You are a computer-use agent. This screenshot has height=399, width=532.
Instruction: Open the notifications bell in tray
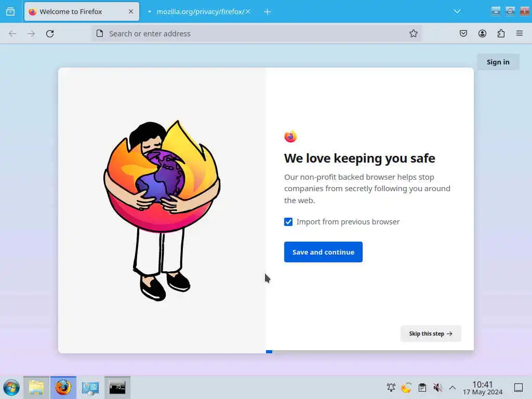click(x=391, y=388)
